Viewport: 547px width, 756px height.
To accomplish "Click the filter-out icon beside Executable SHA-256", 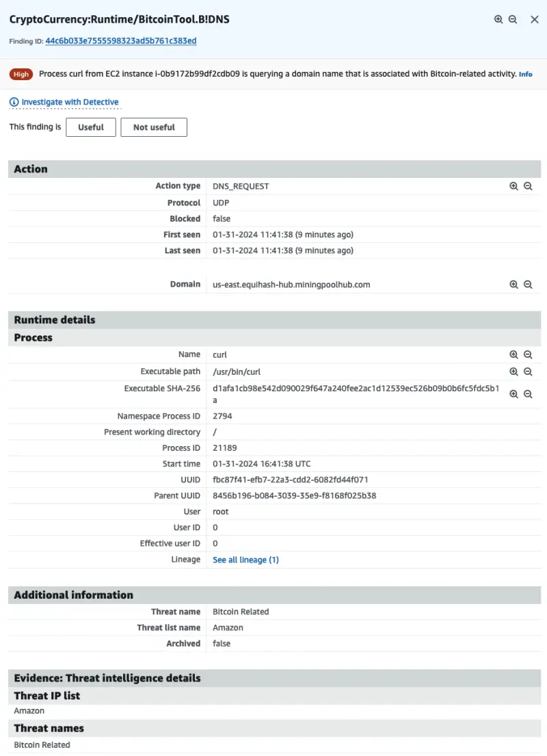I will click(x=527, y=393).
